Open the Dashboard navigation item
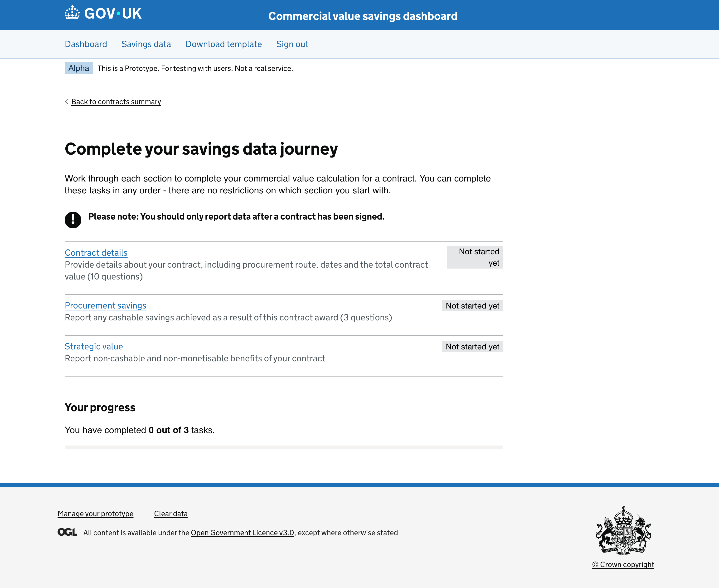 pos(86,44)
